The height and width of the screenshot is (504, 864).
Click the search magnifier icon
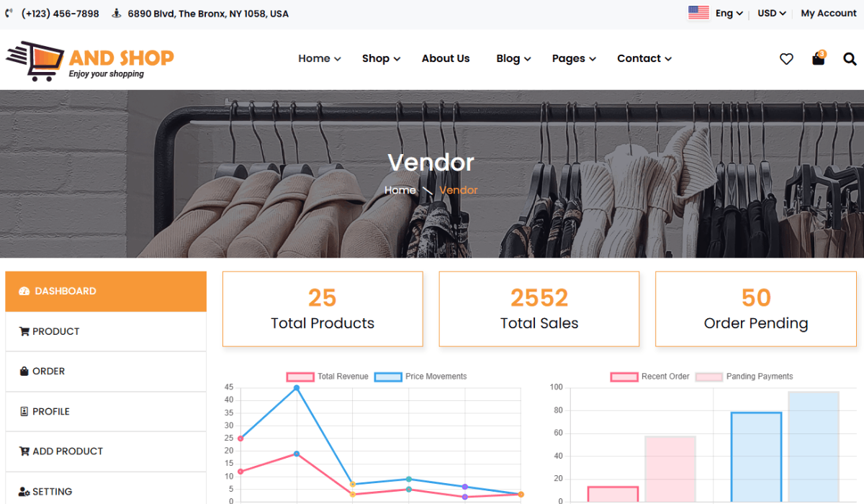tap(850, 59)
